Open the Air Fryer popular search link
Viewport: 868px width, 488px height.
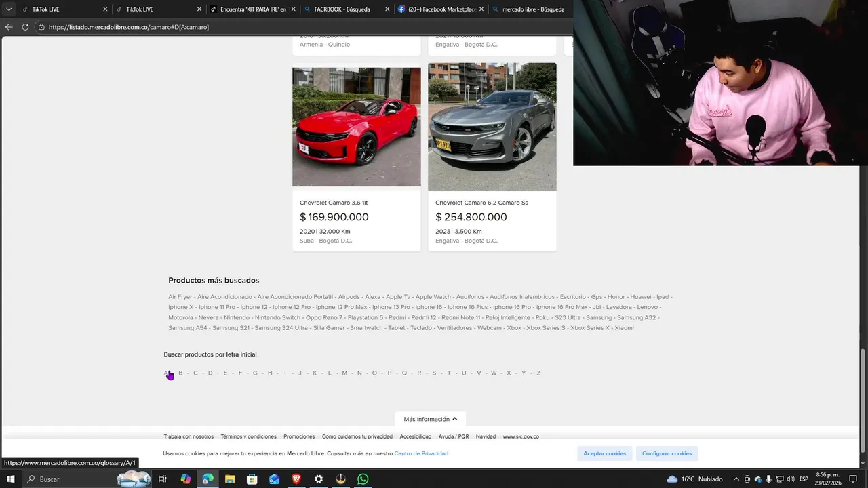tap(180, 297)
